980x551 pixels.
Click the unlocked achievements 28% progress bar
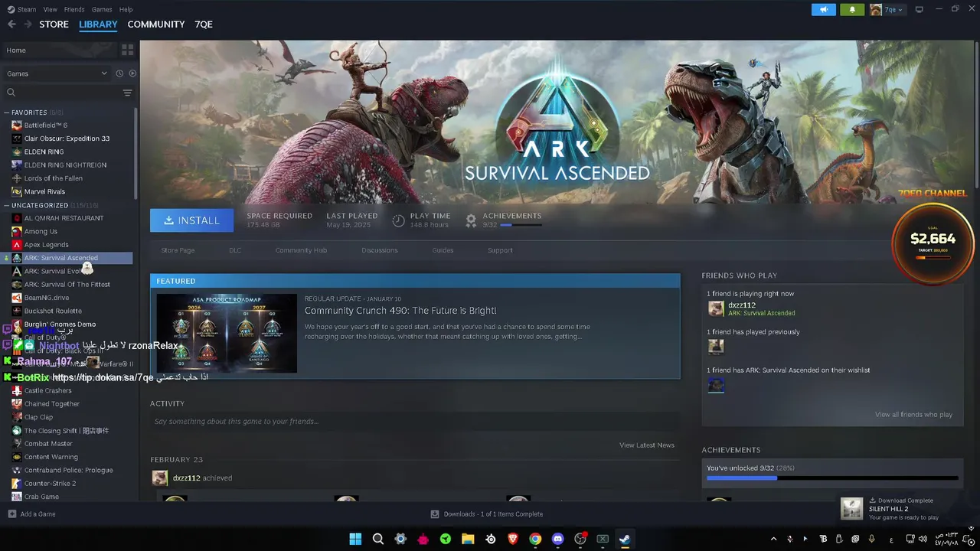tap(832, 478)
